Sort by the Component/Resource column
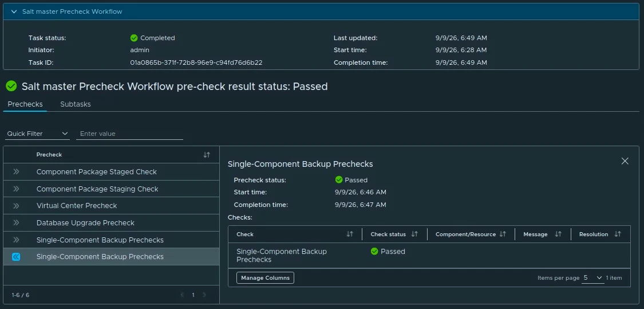This screenshot has height=309, width=644. [x=503, y=234]
